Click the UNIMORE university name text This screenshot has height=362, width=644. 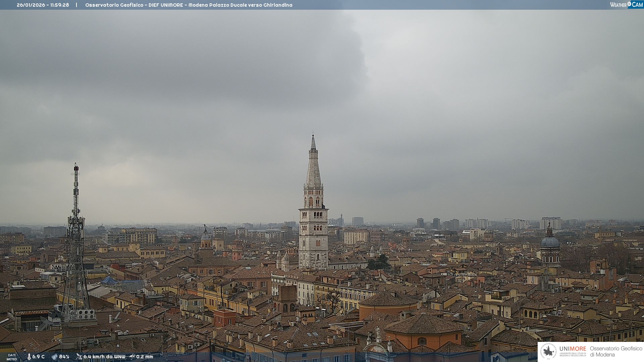tap(573, 349)
